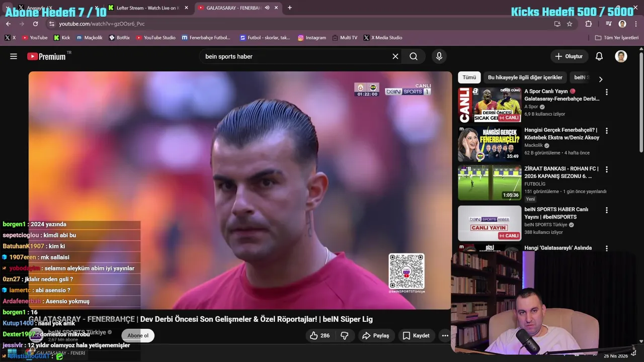Open the X bookmark in bookmarks bar

pos(10,38)
